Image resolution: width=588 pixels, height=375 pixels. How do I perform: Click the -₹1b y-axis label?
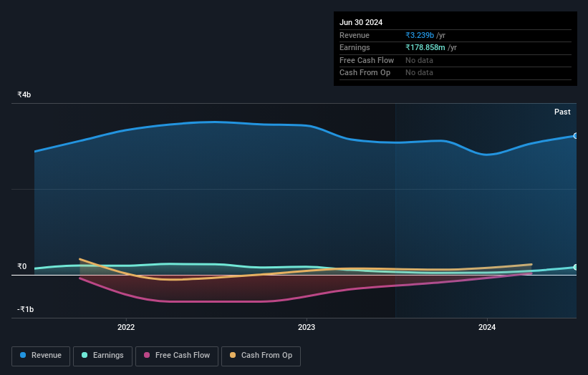[x=25, y=309]
